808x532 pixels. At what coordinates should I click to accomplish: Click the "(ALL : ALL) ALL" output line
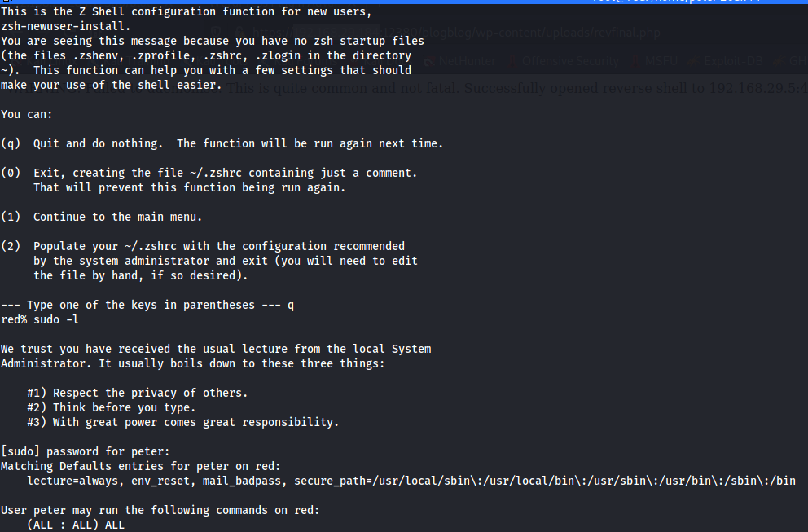pyautogui.click(x=76, y=525)
